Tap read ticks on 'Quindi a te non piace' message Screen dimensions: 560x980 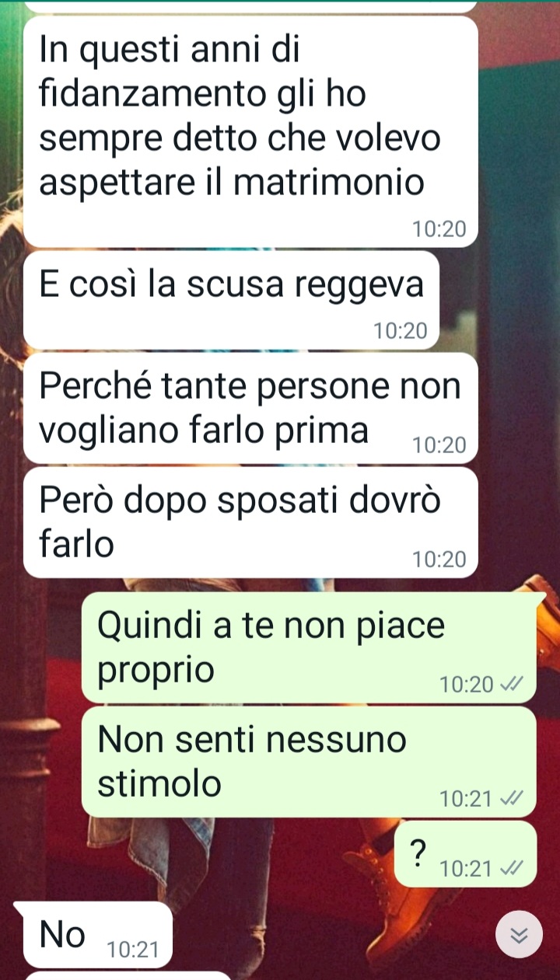point(510,685)
